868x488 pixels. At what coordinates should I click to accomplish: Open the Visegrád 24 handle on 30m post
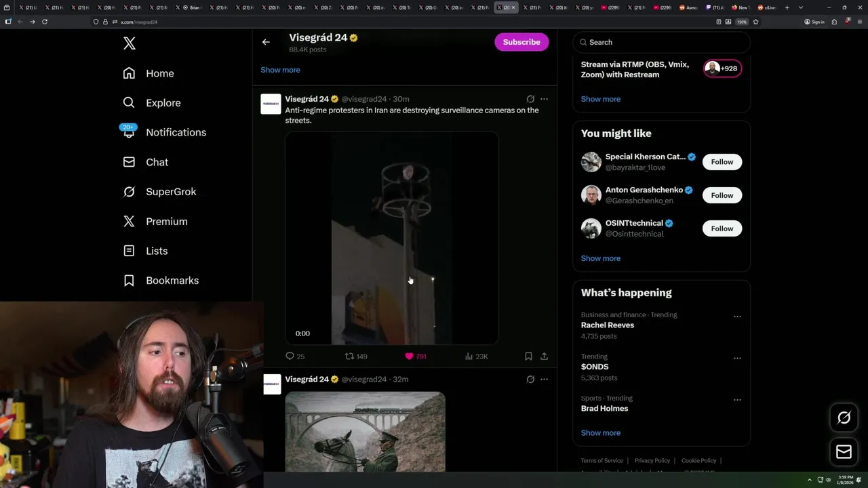364,99
